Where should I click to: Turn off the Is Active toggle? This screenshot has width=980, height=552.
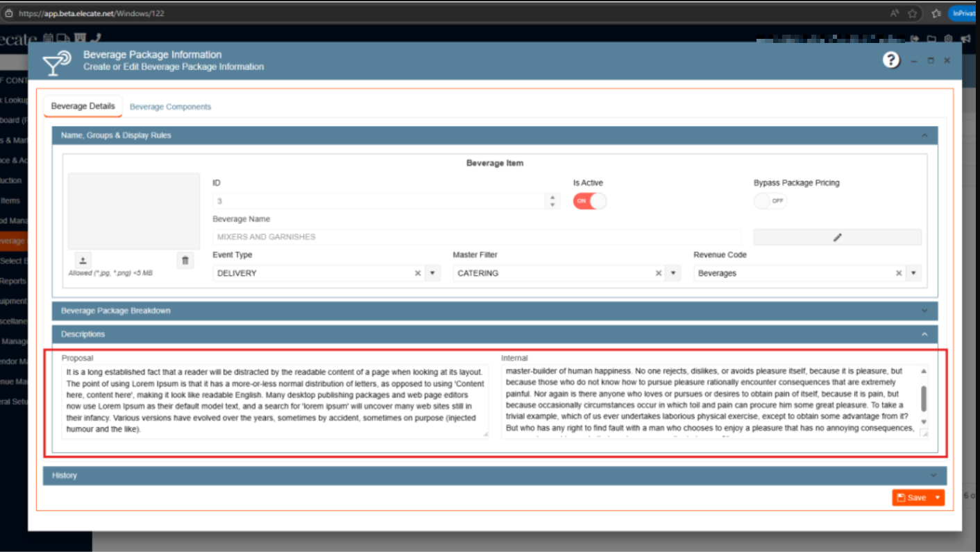point(589,201)
